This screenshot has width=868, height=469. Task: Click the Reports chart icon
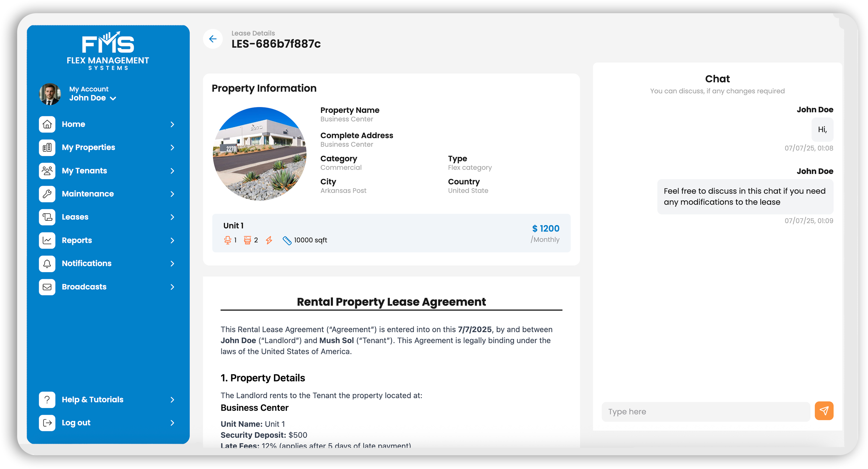pos(47,240)
